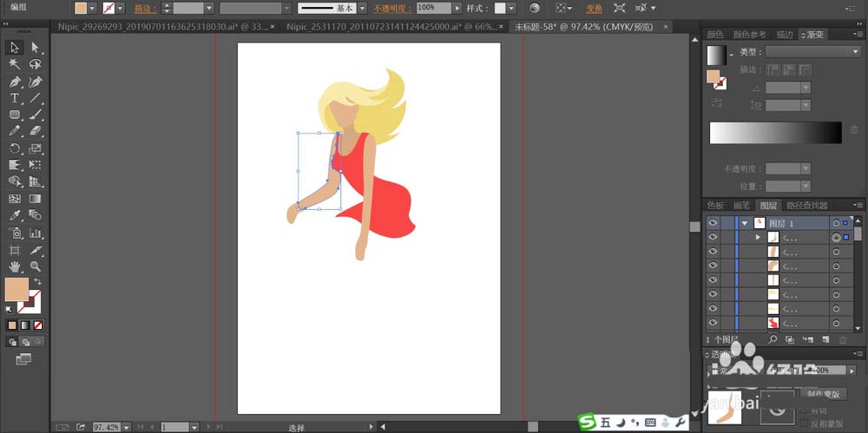Select the Selection (black arrow) tool

click(15, 47)
